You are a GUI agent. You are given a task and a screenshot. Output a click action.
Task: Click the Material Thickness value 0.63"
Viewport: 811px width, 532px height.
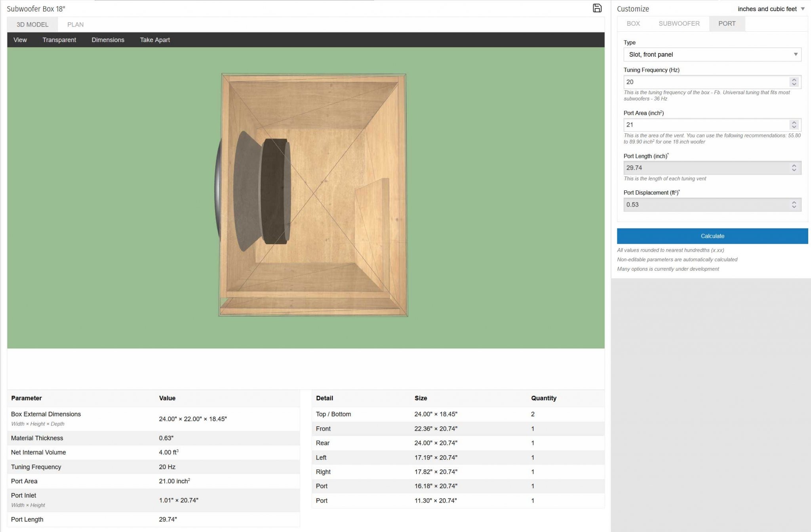(166, 438)
